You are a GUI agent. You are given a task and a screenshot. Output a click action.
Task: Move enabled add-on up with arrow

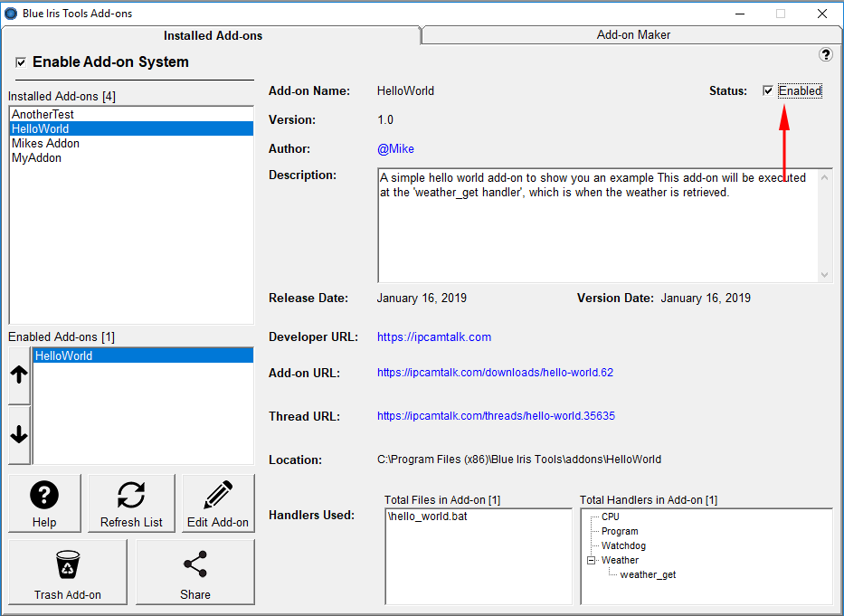pyautogui.click(x=19, y=375)
